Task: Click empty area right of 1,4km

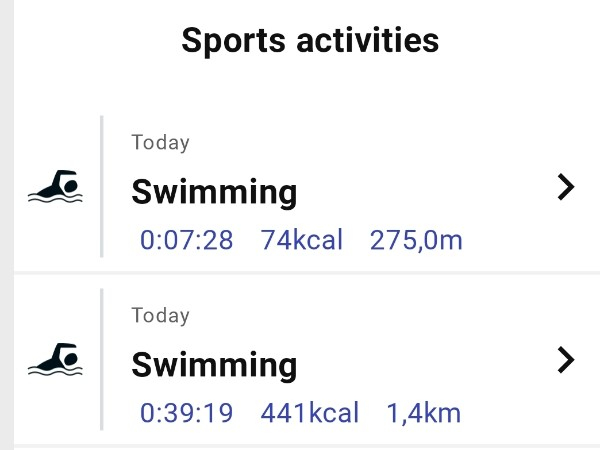Action: coord(530,413)
